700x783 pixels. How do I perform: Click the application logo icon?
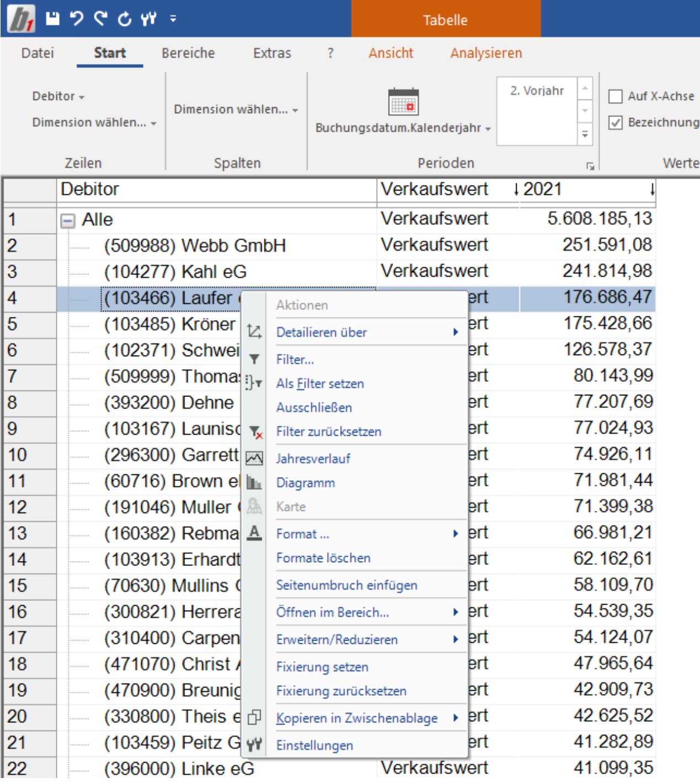[x=22, y=18]
